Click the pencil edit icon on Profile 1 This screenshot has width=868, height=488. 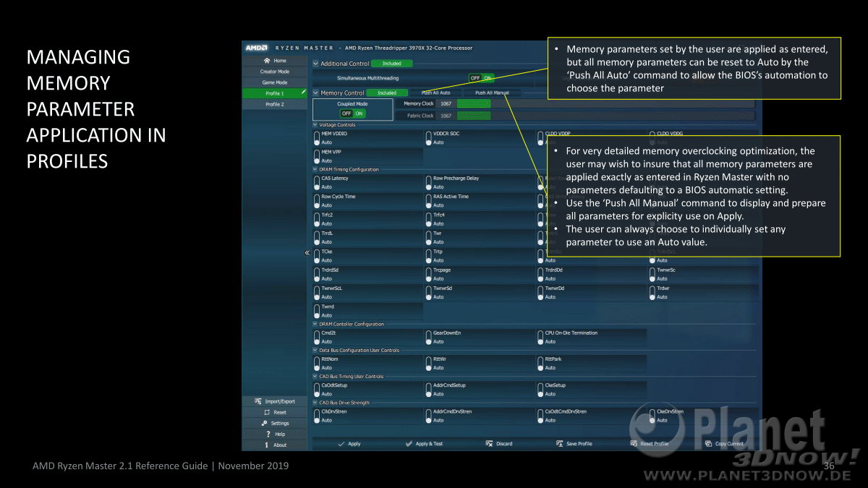[304, 93]
